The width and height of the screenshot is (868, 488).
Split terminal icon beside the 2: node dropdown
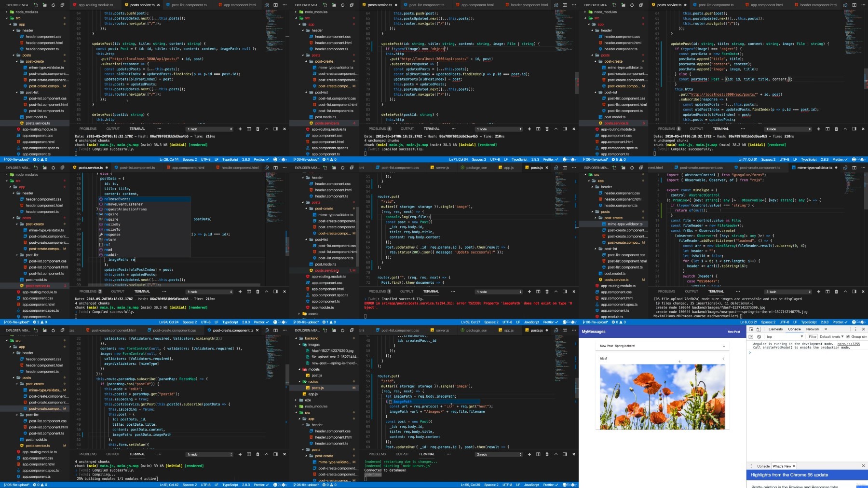tap(538, 454)
